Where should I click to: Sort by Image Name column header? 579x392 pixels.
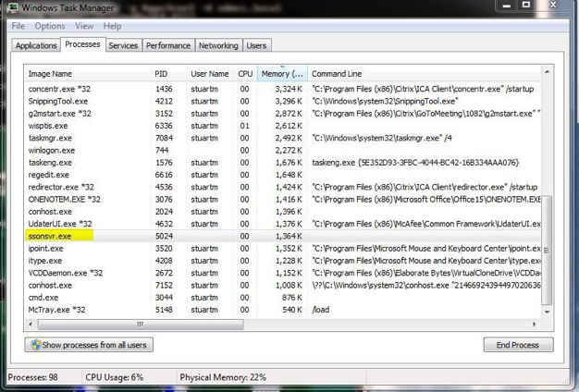click(88, 74)
